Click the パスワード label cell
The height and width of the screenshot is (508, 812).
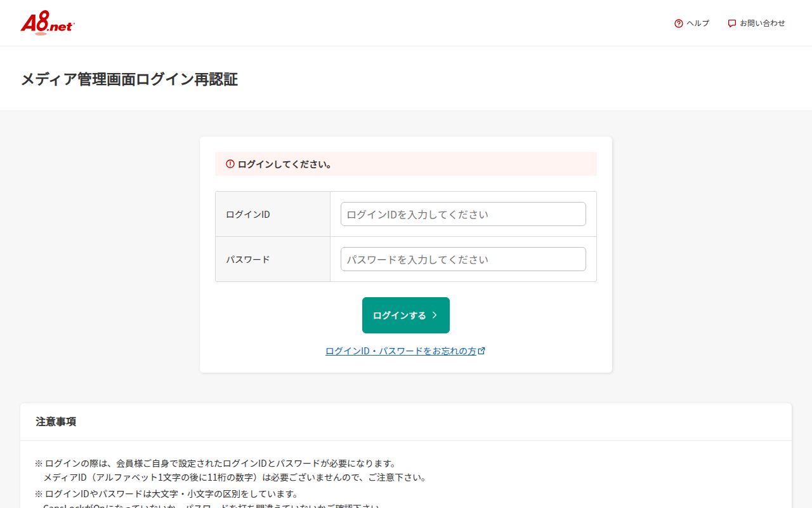click(x=273, y=259)
